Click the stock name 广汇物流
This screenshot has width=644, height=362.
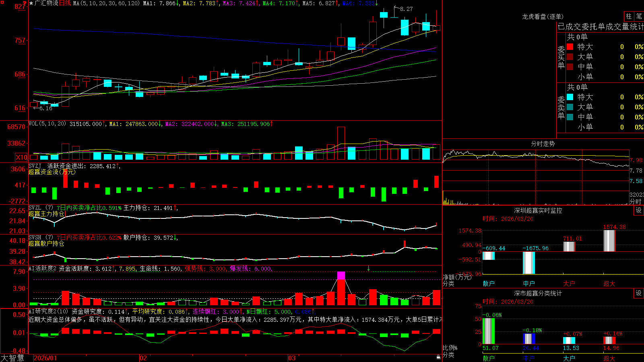coord(47,3)
